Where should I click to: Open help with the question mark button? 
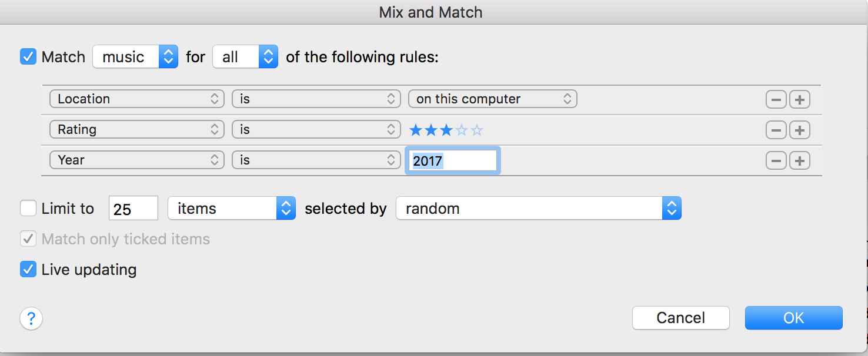(x=31, y=319)
